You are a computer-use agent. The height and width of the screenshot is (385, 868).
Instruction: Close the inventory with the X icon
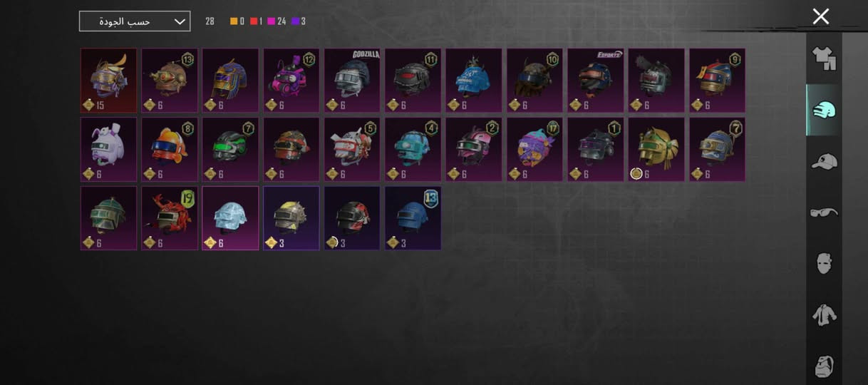point(821,16)
